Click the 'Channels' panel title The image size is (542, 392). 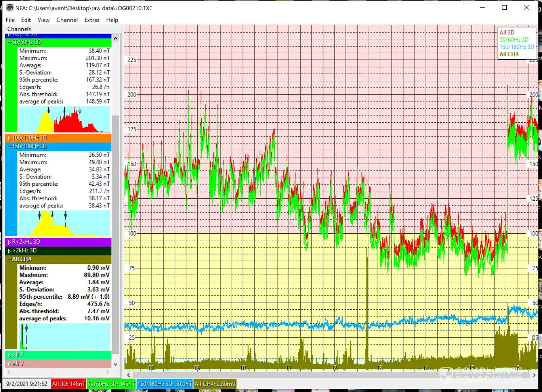[19, 29]
